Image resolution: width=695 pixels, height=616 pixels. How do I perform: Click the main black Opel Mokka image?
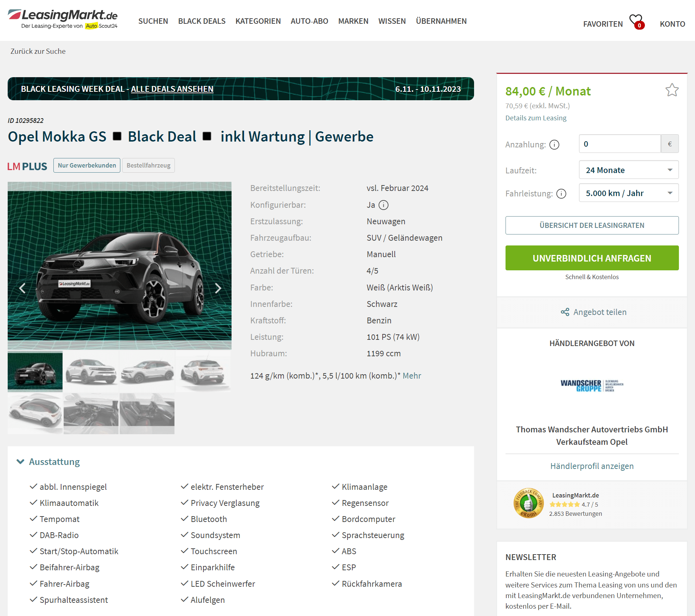tap(120, 266)
